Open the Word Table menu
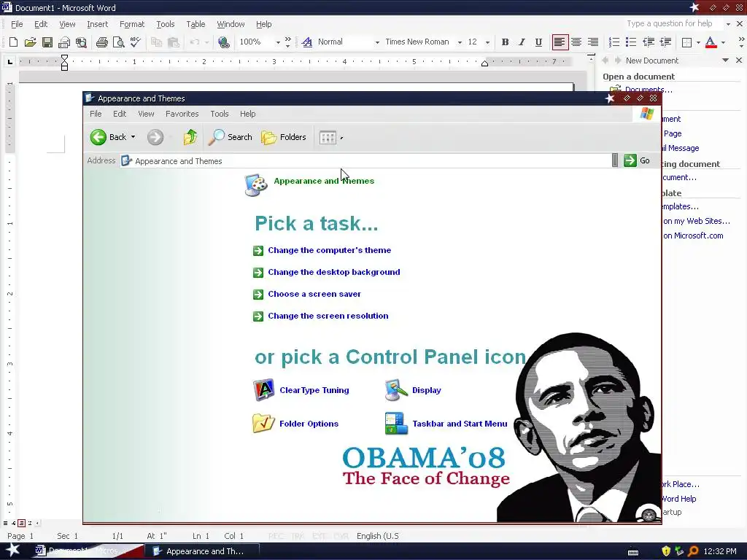Image resolution: width=747 pixels, height=560 pixels. point(196,24)
